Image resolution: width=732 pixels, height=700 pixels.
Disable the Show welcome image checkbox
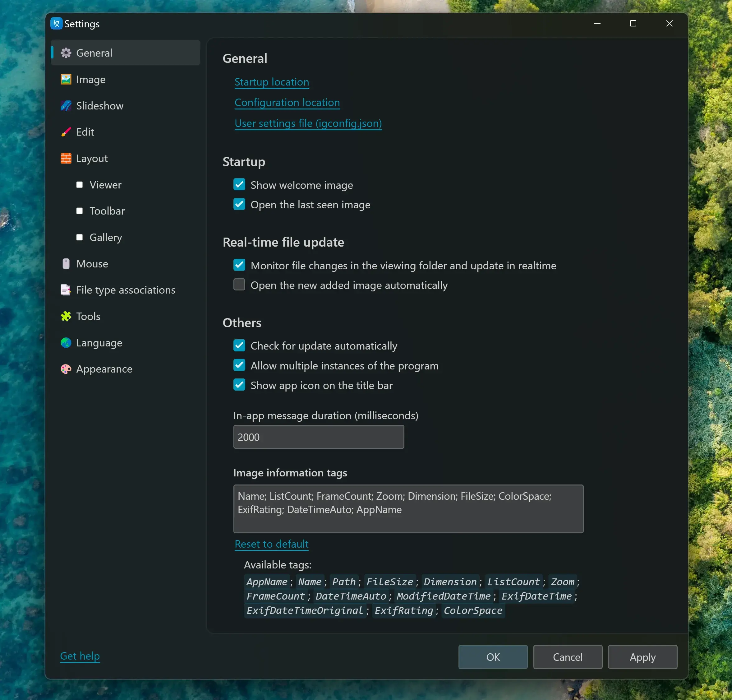tap(239, 185)
